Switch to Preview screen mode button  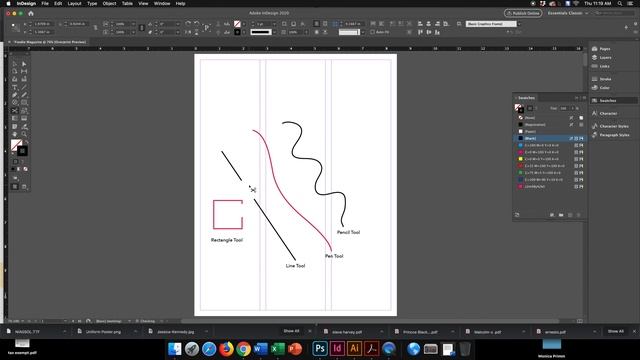(x=24, y=187)
